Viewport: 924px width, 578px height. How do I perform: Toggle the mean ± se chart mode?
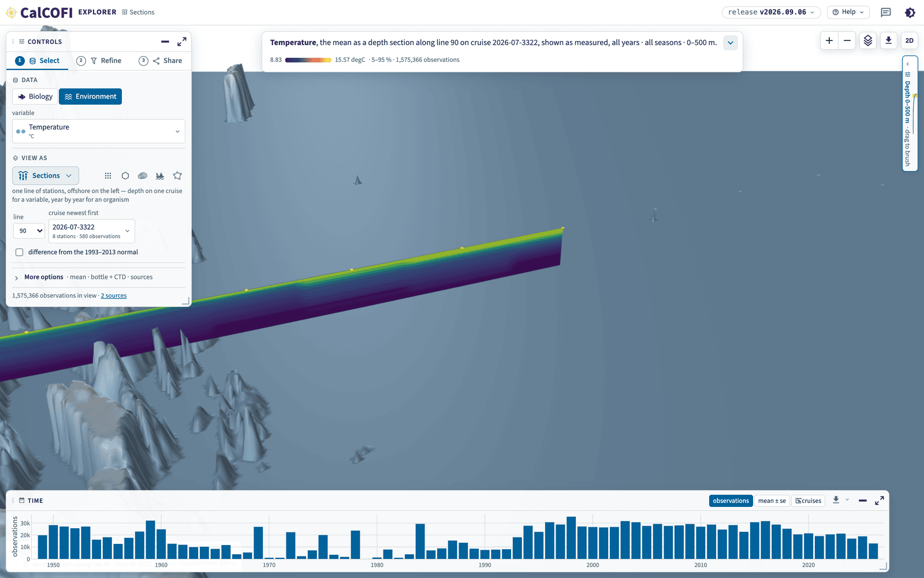coord(772,501)
